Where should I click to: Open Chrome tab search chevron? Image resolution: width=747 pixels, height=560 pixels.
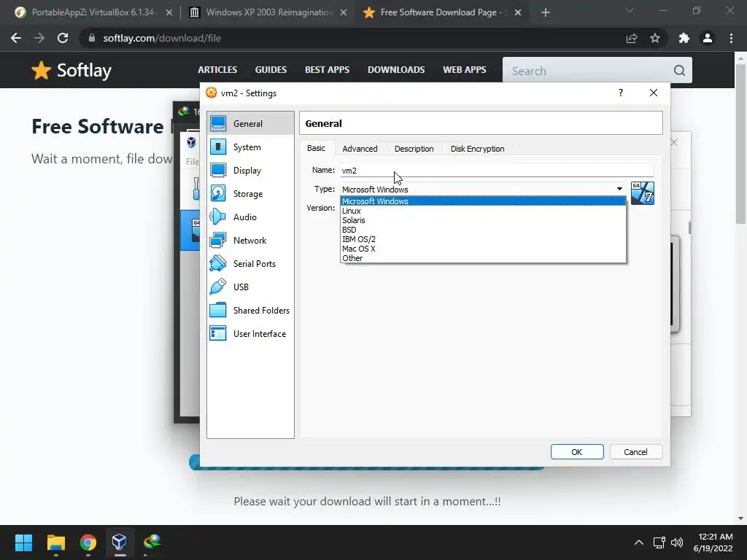click(x=630, y=11)
